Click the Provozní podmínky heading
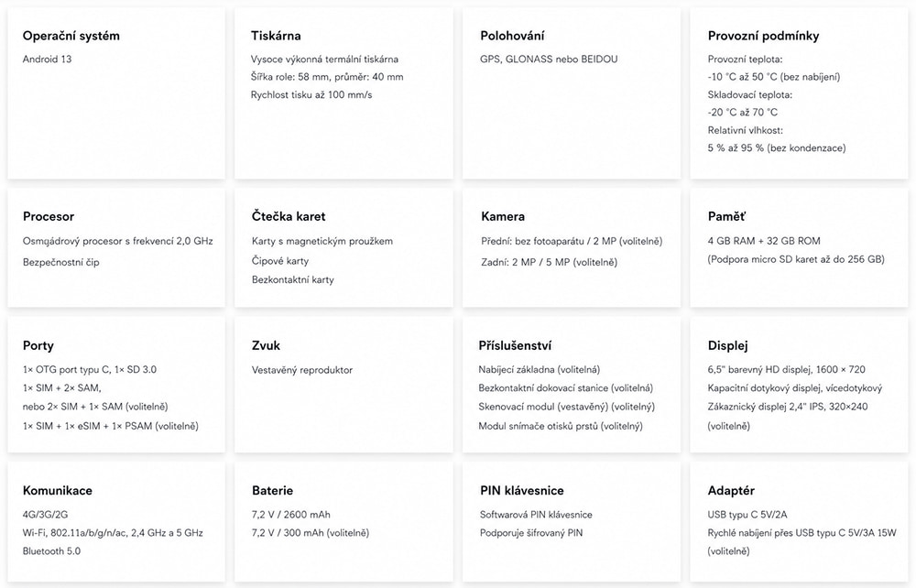 pyautogui.click(x=764, y=36)
